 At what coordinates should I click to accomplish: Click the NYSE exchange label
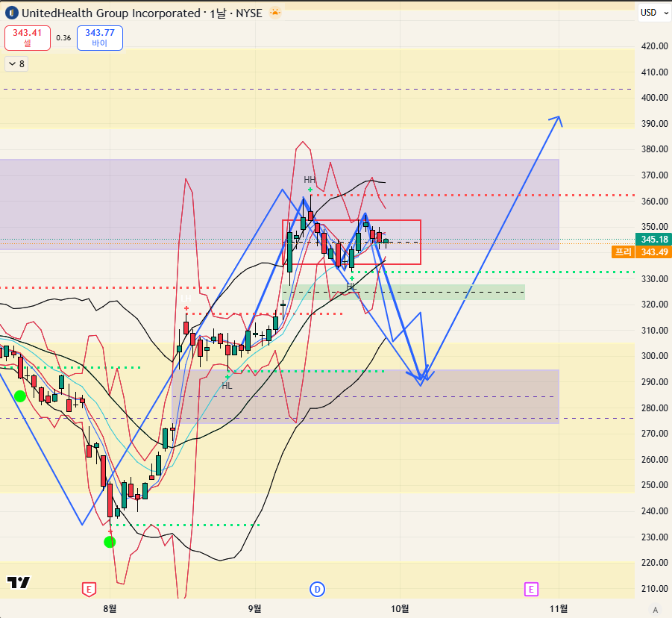(x=249, y=13)
